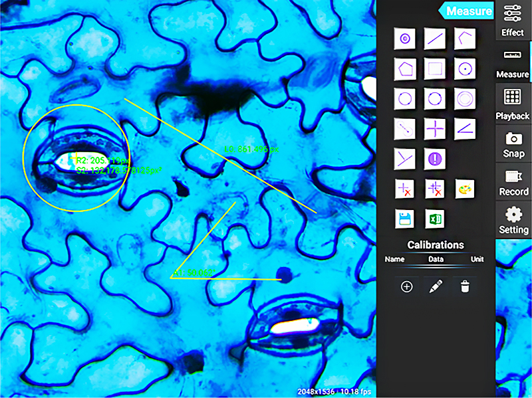
Task: Select the Angle measurement tool
Action: point(465,129)
